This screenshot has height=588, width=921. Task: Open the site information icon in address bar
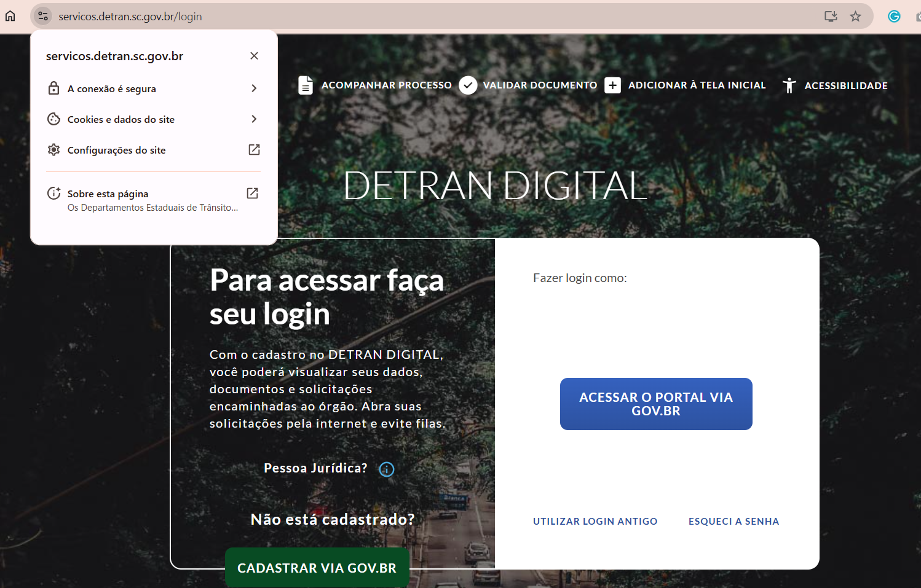tap(43, 17)
